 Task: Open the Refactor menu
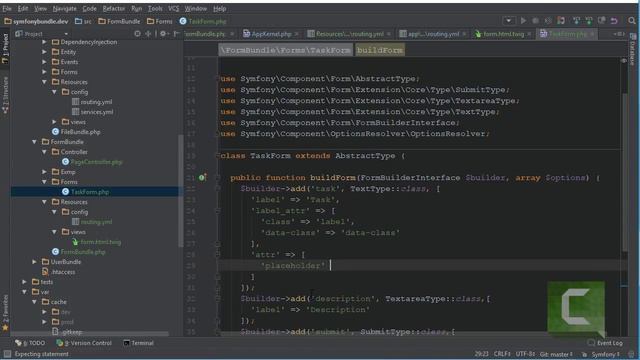pos(113,8)
